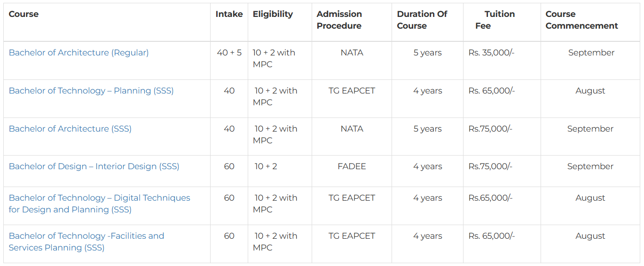
Task: Click the Bachelor of Architecture (SSS) link
Action: pos(70,129)
